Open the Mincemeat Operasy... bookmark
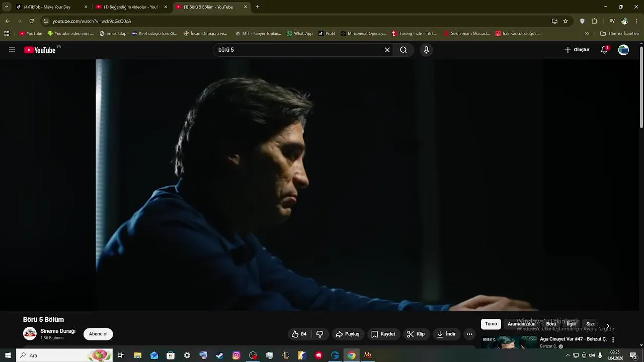644x362 pixels. click(363, 34)
